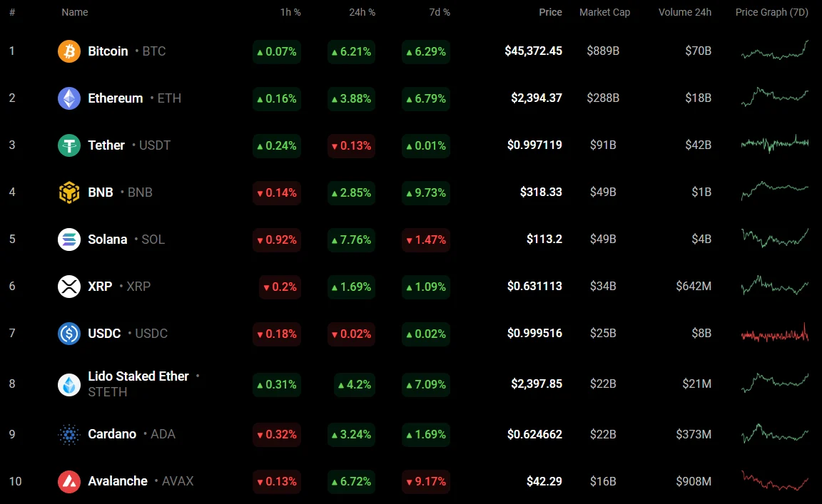822x504 pixels.
Task: Click Solana's price value $113.2
Action: [544, 240]
